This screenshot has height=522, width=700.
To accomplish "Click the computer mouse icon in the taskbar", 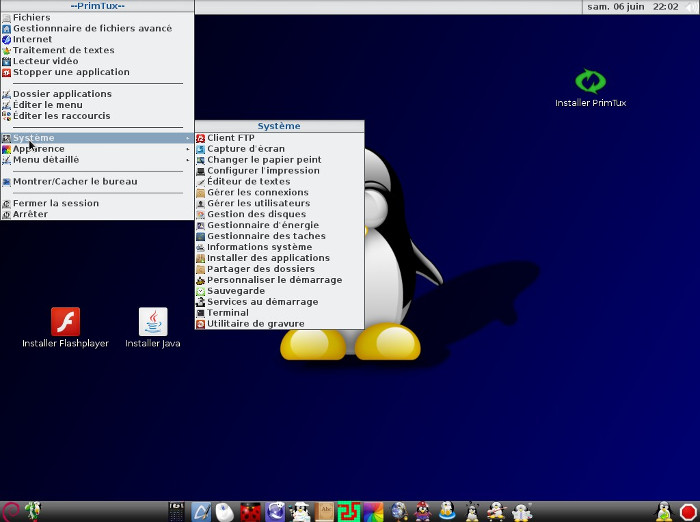I will [x=226, y=512].
